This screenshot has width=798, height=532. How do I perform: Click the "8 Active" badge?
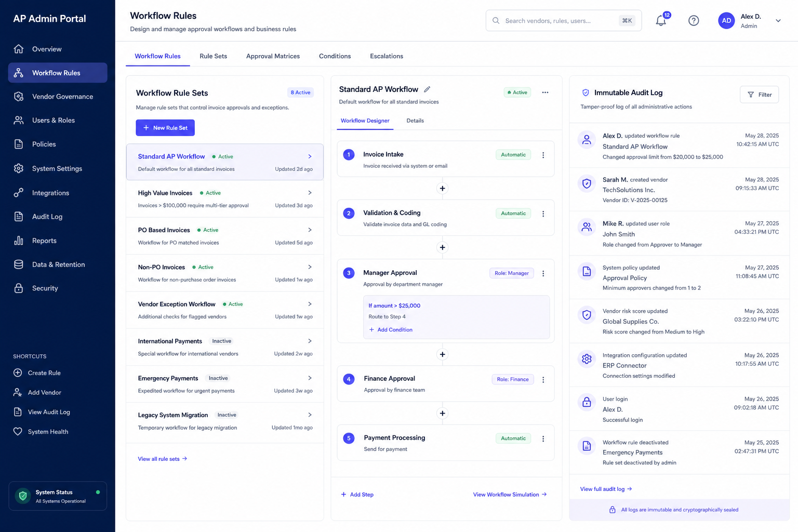pyautogui.click(x=300, y=92)
